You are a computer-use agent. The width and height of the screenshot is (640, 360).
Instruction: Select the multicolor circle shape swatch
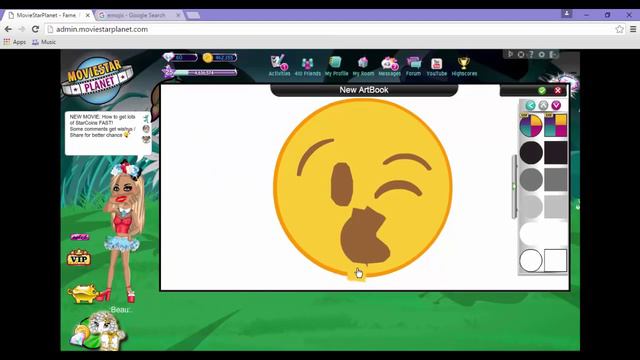[531, 126]
